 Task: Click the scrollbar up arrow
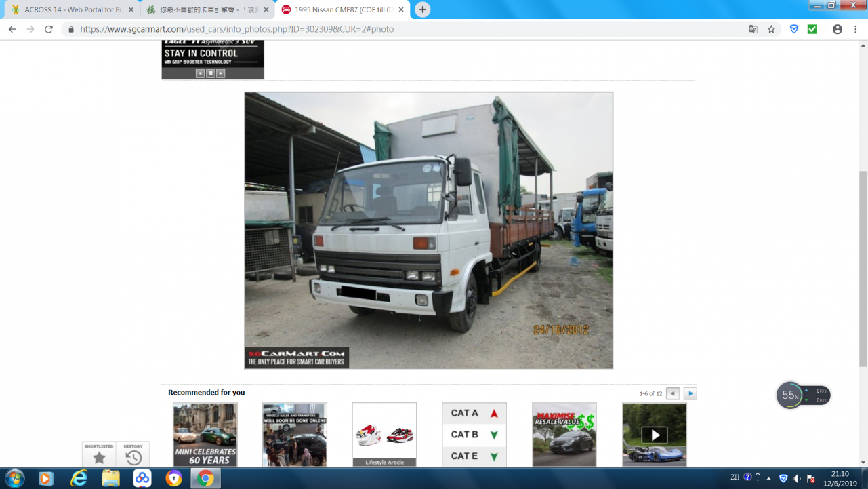click(x=863, y=45)
